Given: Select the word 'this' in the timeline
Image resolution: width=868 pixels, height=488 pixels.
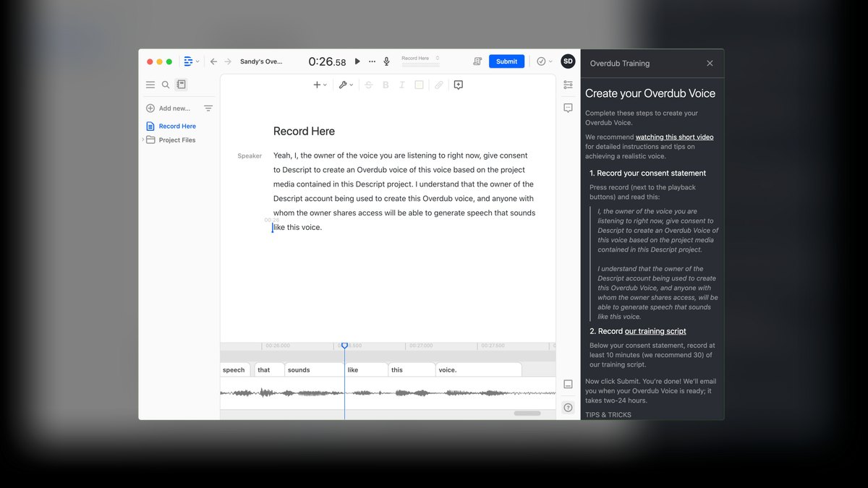Looking at the screenshot, I should [x=412, y=369].
